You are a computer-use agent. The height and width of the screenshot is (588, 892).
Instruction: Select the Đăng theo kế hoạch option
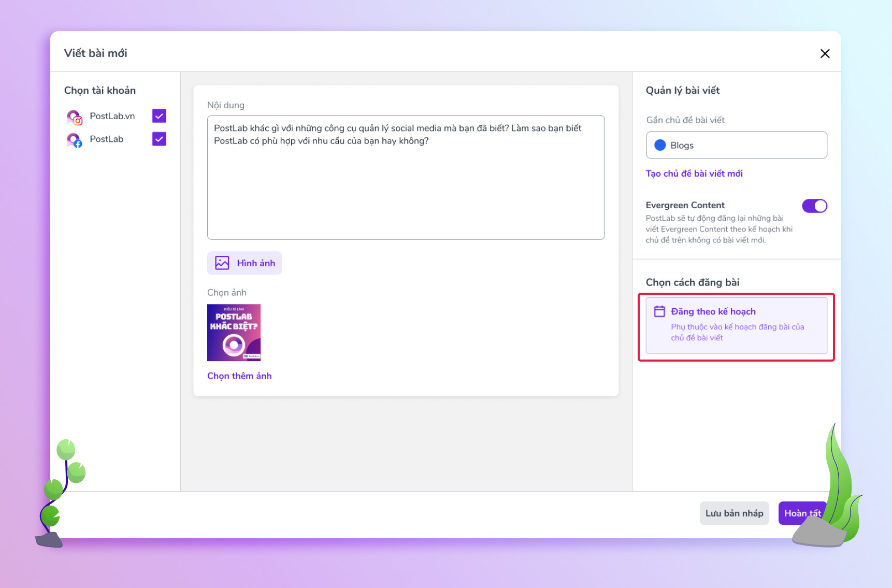[736, 325]
